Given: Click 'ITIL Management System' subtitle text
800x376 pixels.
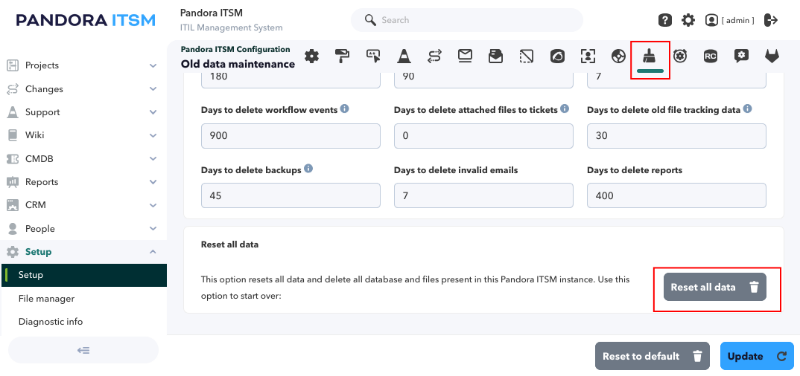Looking at the screenshot, I should click(x=231, y=28).
